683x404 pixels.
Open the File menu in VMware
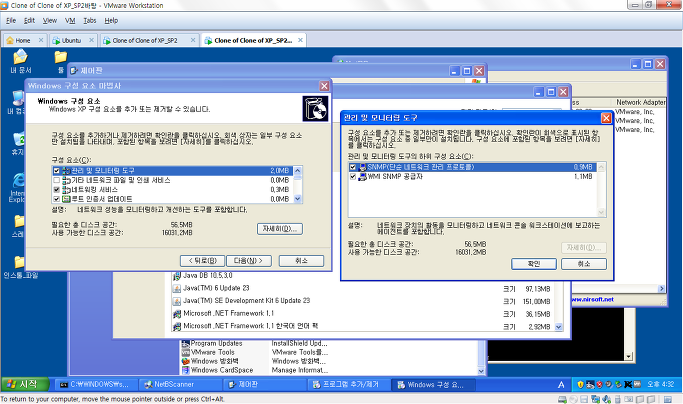click(x=11, y=20)
